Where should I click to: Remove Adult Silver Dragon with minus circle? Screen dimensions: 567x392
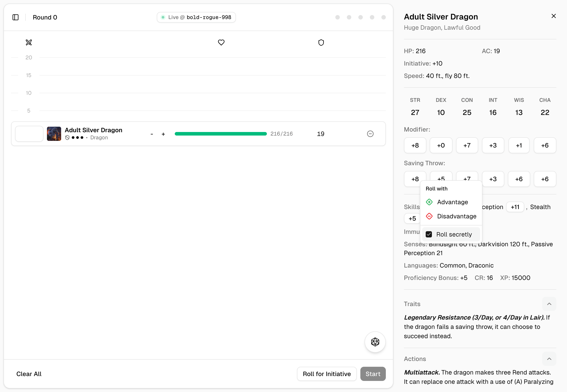tap(370, 134)
